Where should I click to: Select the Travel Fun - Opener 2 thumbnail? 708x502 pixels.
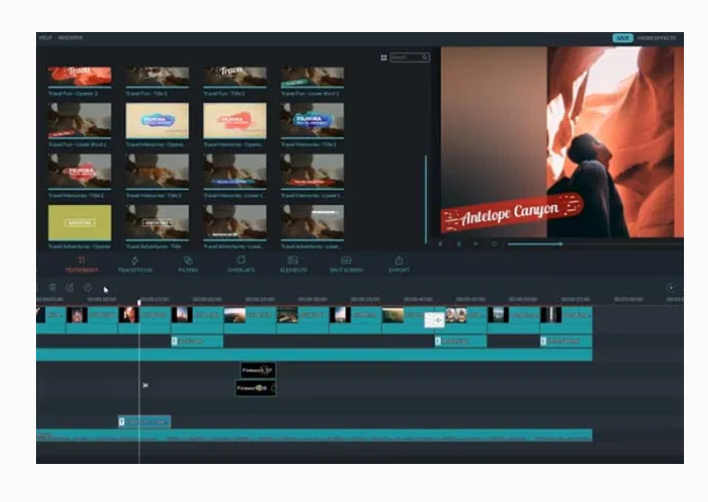pyautogui.click(x=79, y=76)
